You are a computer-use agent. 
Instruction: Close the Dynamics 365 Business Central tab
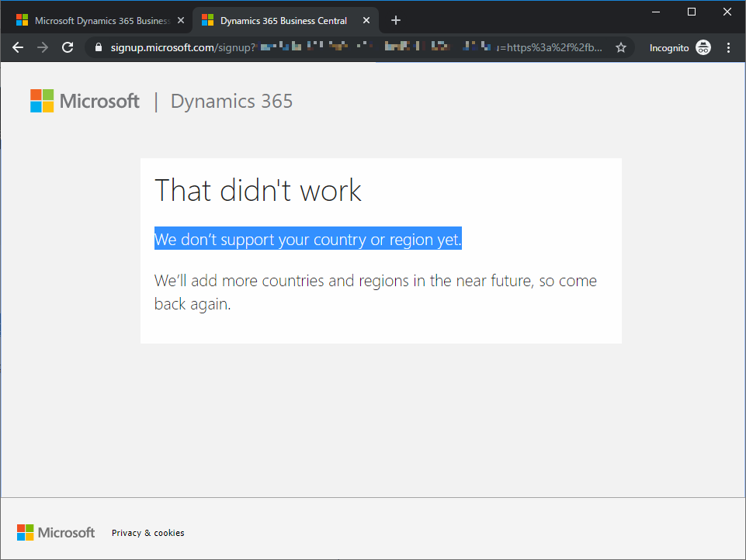tap(365, 21)
